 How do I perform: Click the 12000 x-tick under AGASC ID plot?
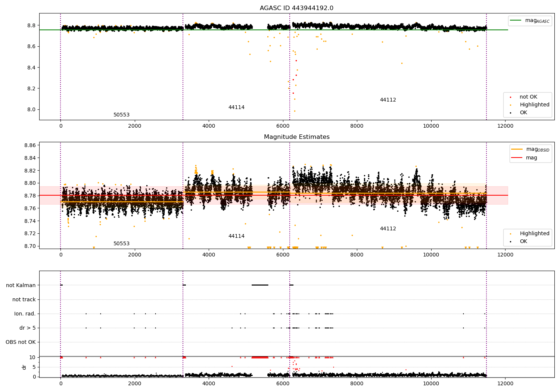pos(505,126)
